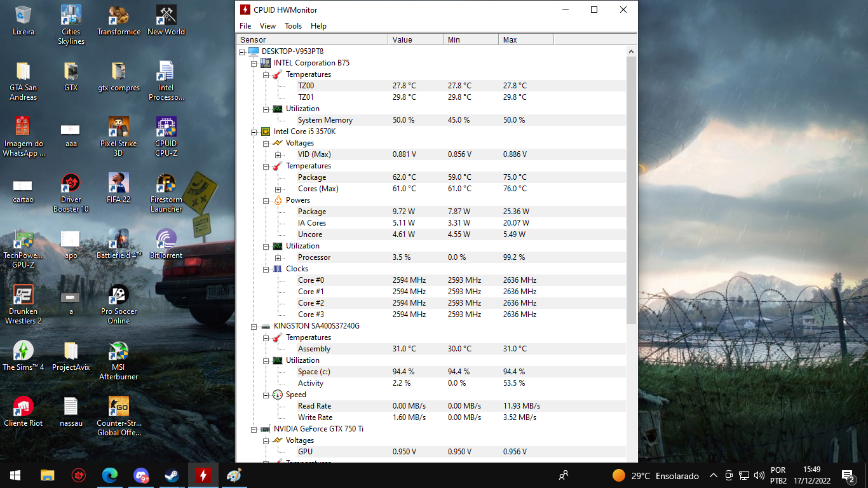
Task: Open Microsoft Edge in the taskbar
Action: click(x=110, y=475)
